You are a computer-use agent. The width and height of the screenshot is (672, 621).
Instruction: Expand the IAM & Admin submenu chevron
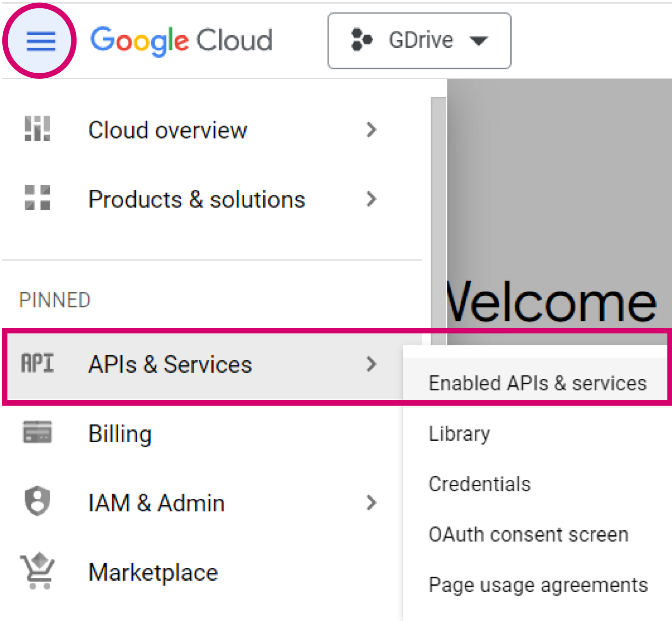371,502
